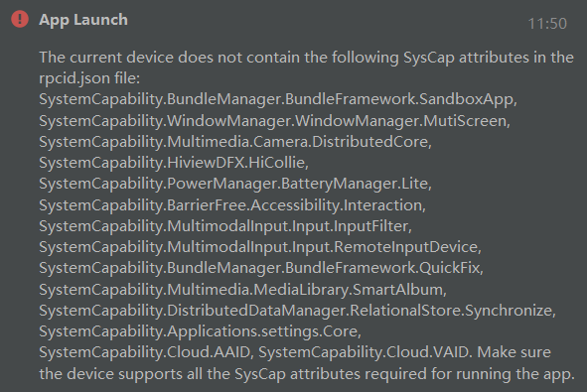Click the PowerManager.BatteryManager.Lite line
Screen dimensions: 587x392
[235, 184]
